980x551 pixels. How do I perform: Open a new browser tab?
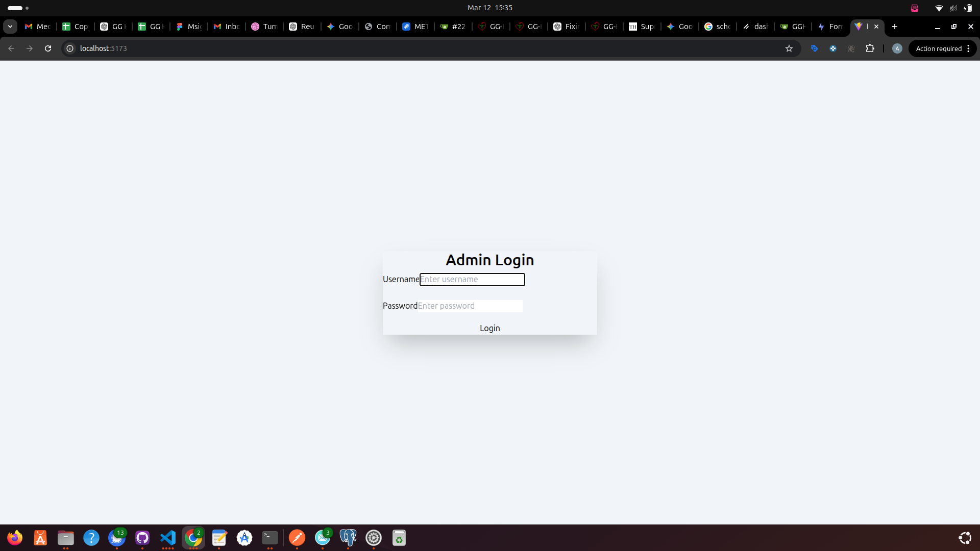click(x=895, y=27)
